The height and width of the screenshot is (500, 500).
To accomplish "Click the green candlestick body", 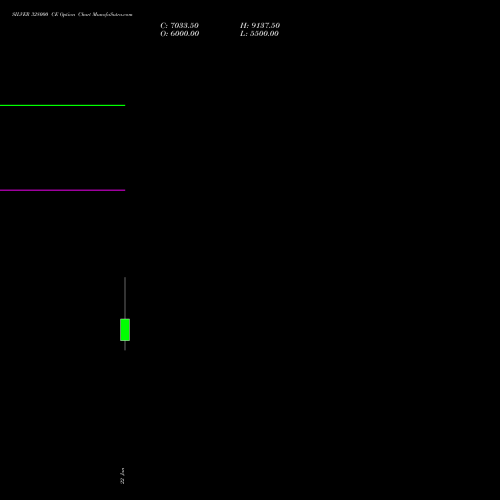I will (125, 330).
